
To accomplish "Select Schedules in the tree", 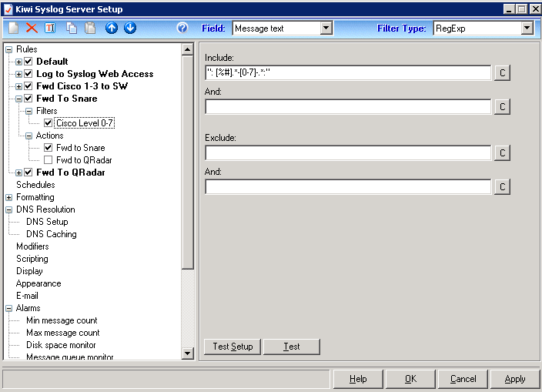I will (x=35, y=185).
